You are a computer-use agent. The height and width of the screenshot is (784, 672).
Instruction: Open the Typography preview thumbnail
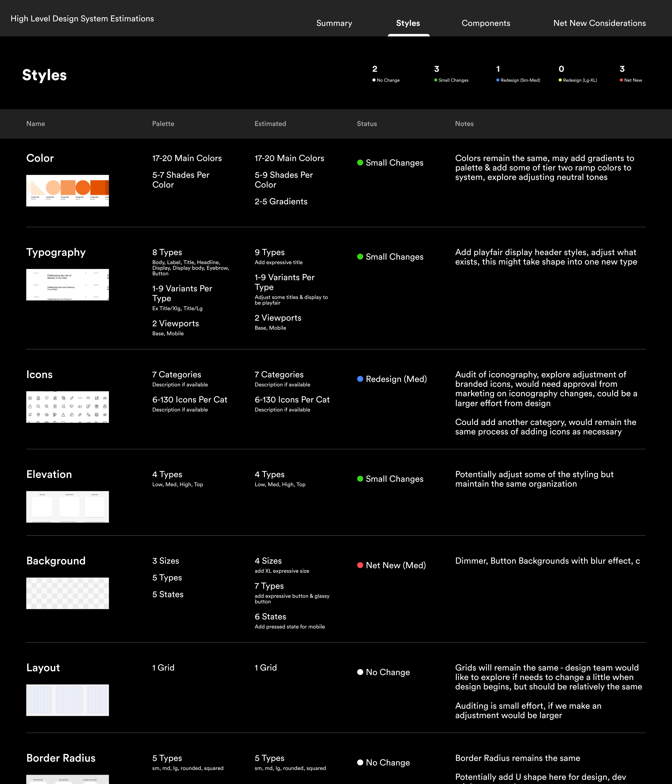click(x=67, y=285)
